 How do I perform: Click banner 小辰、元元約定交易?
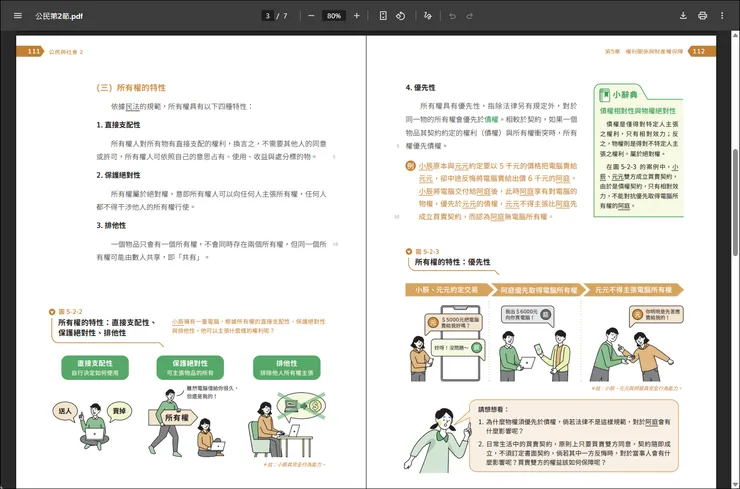(x=447, y=290)
